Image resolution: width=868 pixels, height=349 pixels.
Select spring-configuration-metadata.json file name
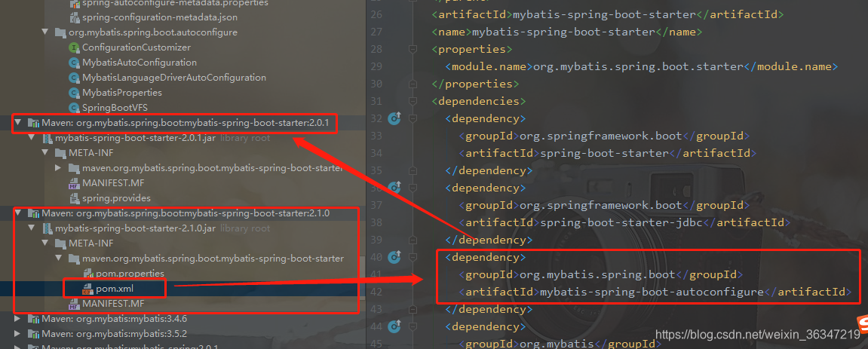(x=161, y=17)
